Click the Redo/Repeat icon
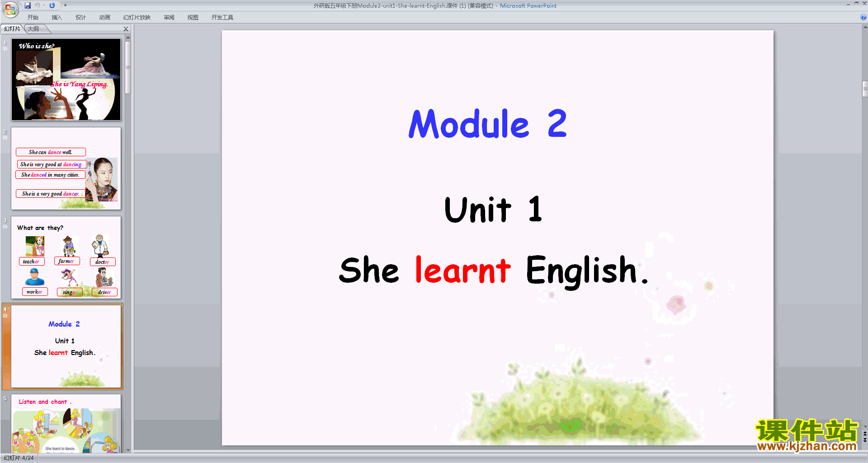868x463 pixels. tap(52, 5)
